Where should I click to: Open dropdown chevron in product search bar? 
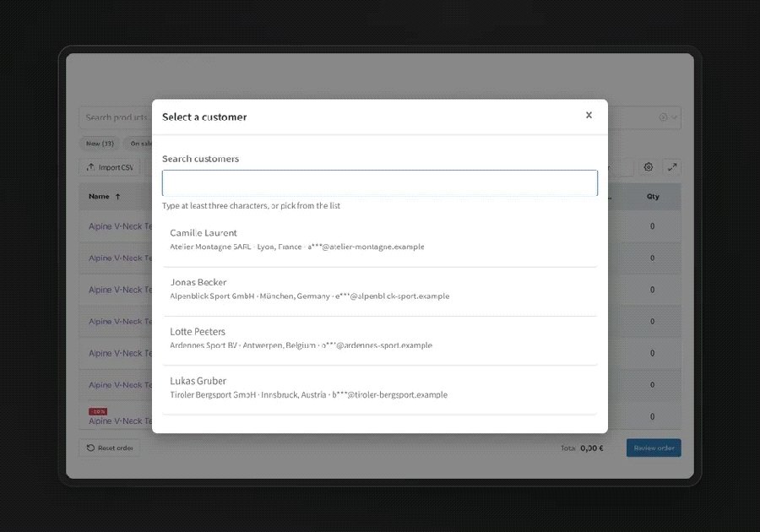click(x=674, y=117)
